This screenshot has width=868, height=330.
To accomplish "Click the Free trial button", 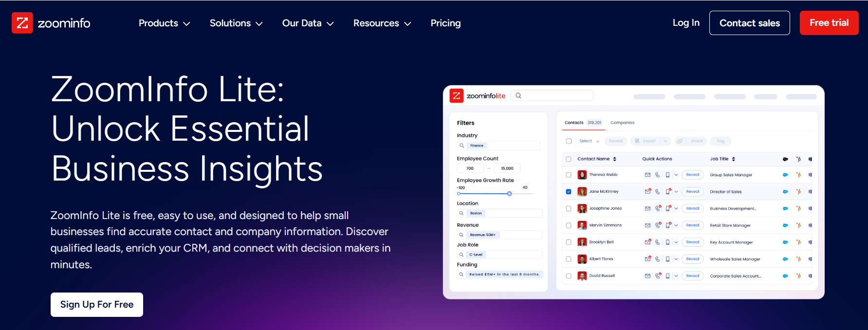I will (x=829, y=23).
